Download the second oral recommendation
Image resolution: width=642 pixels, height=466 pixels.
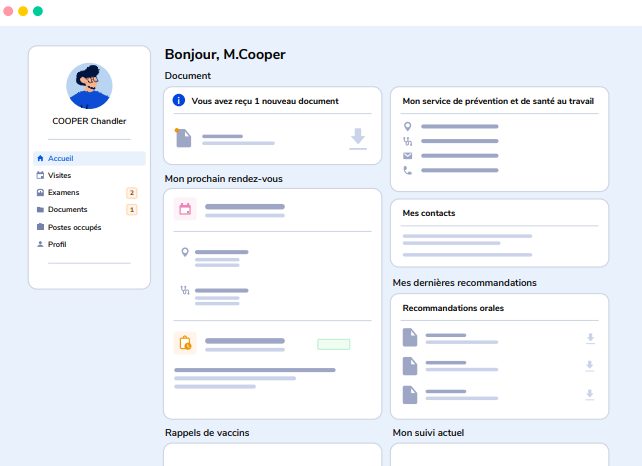(x=590, y=366)
